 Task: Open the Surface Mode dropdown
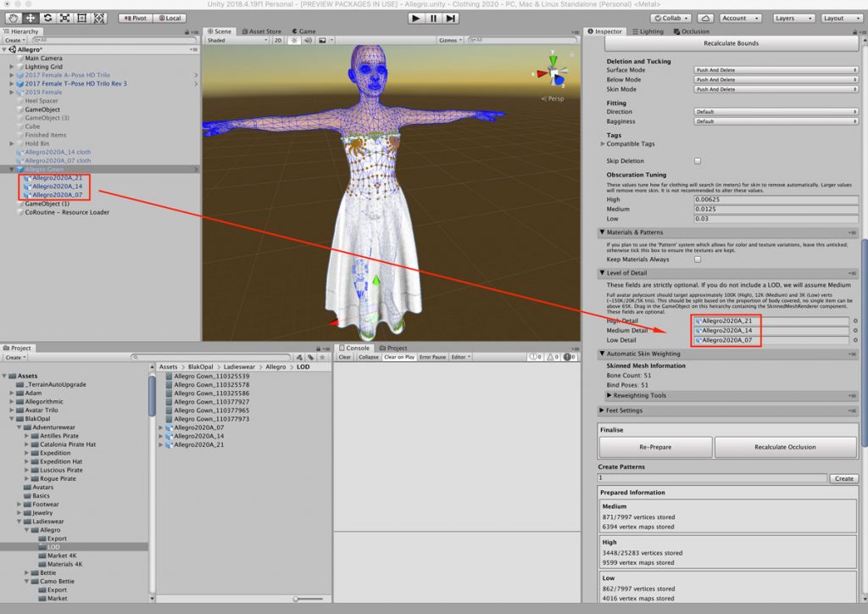776,70
